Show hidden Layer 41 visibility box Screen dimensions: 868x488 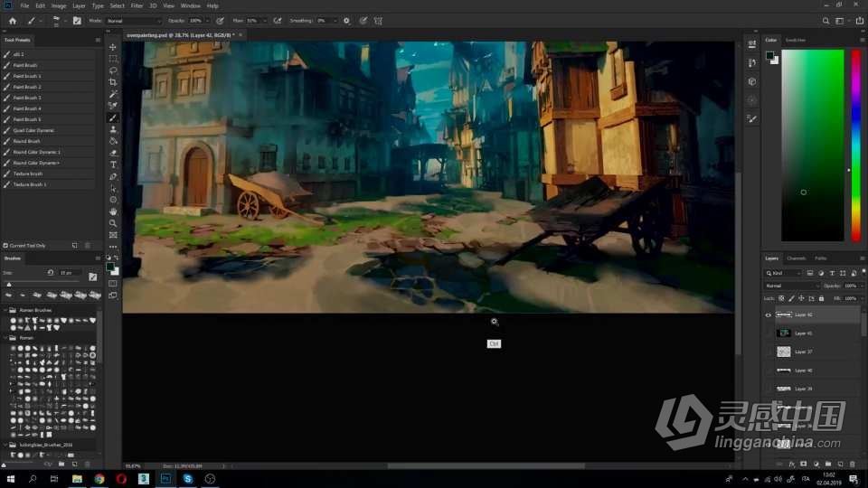click(768, 333)
